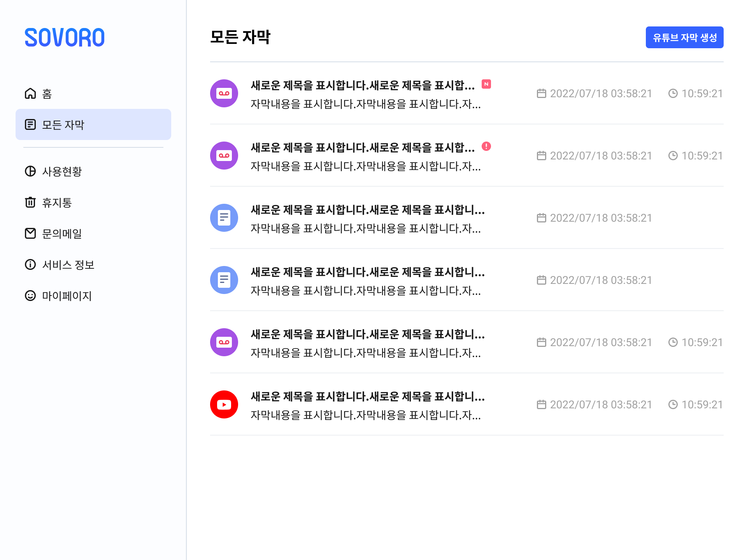747x560 pixels.
Task: Click the red YouTube icon in the last row
Action: (x=224, y=404)
